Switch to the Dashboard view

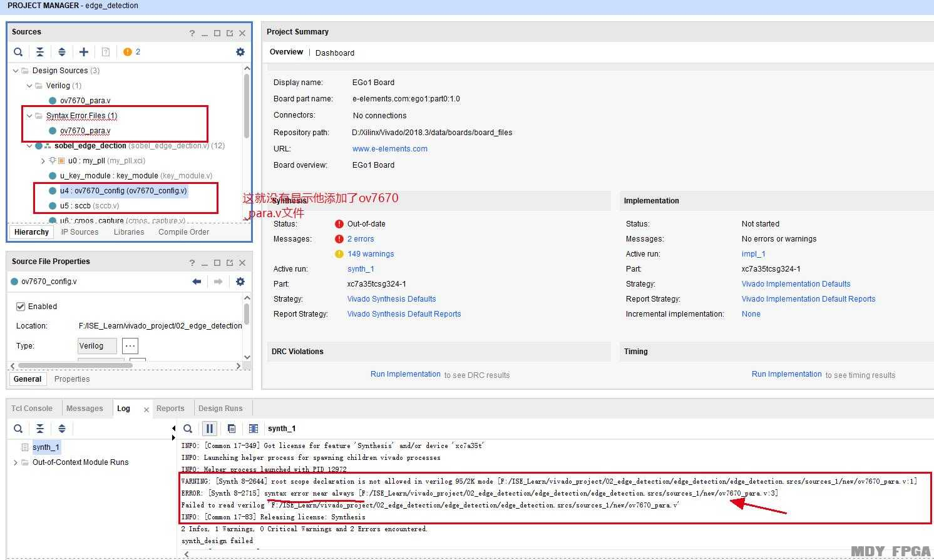(335, 53)
